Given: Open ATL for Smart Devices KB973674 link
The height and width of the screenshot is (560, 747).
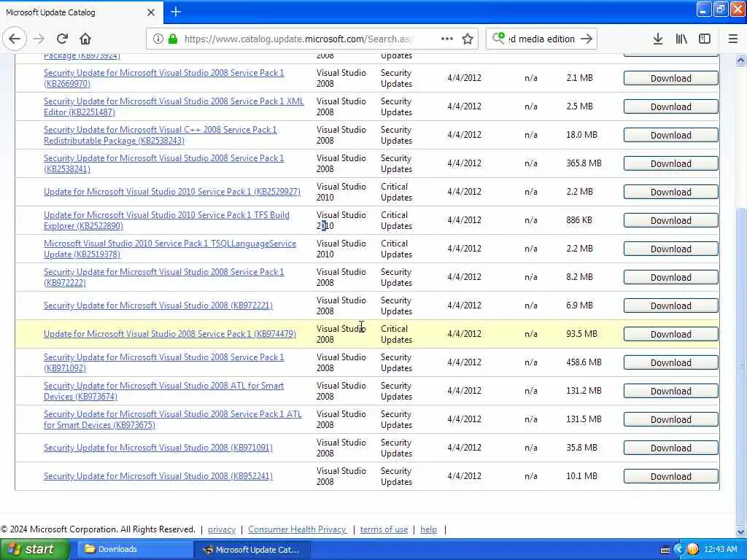Looking at the screenshot, I should pos(163,391).
